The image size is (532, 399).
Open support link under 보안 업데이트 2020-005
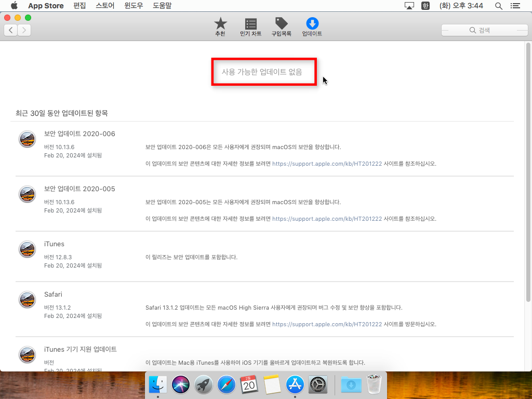327,219
